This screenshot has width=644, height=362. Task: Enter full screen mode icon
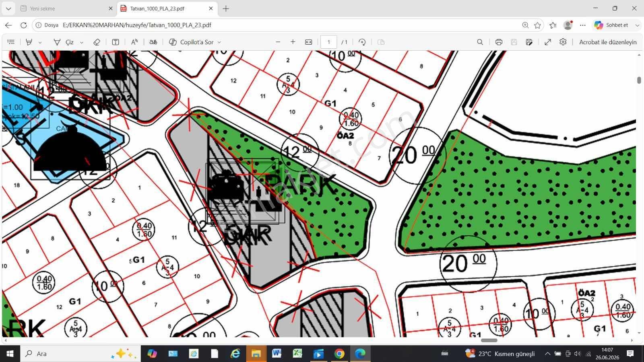[x=548, y=42]
